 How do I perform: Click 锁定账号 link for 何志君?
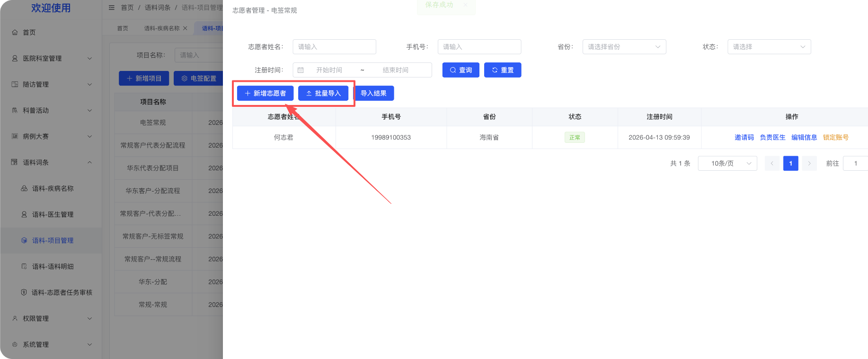pyautogui.click(x=836, y=138)
